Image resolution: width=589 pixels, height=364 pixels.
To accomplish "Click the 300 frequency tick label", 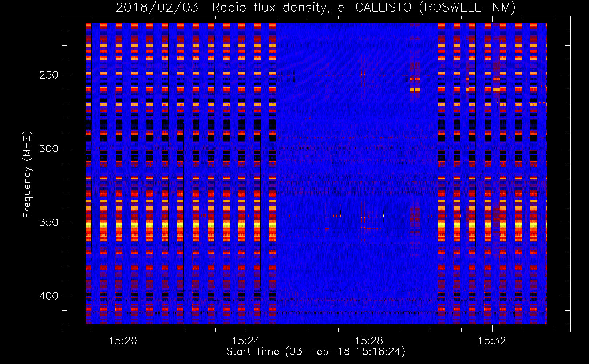I will [x=49, y=149].
